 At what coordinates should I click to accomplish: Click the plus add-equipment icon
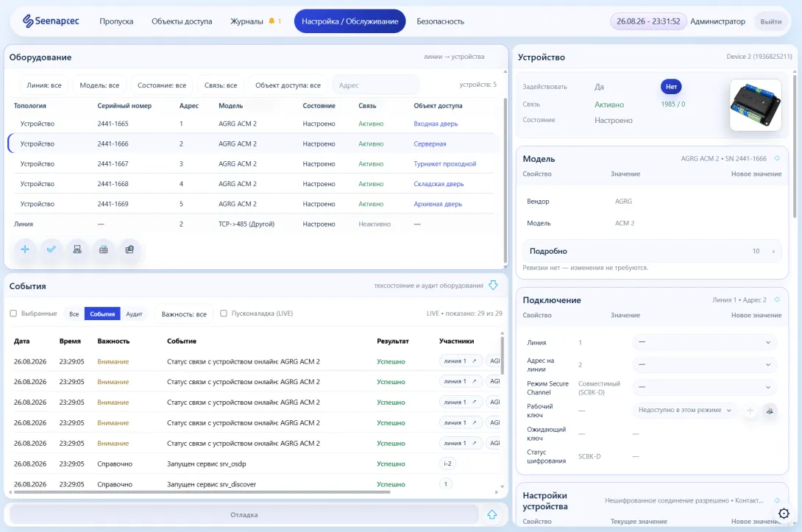pyautogui.click(x=25, y=249)
